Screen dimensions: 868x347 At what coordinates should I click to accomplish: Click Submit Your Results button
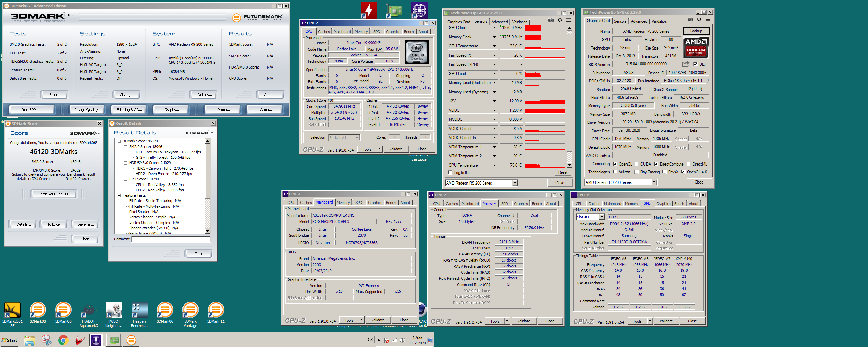coord(54,194)
